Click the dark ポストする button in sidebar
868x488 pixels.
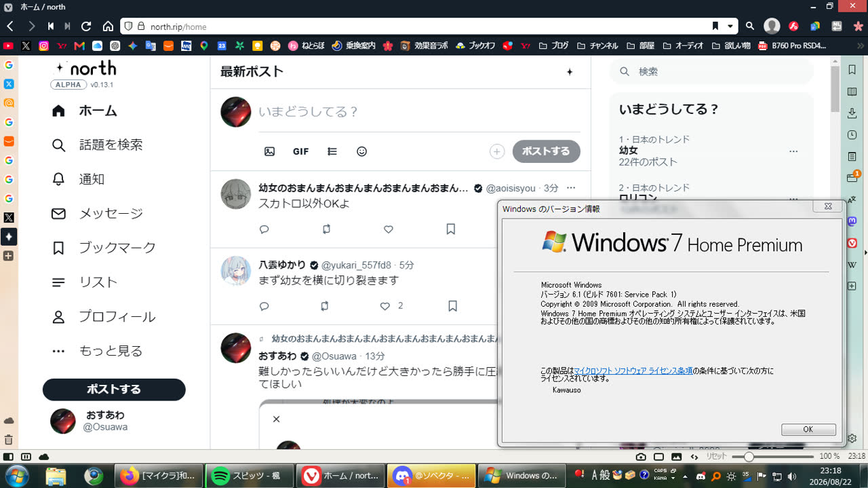(x=114, y=390)
